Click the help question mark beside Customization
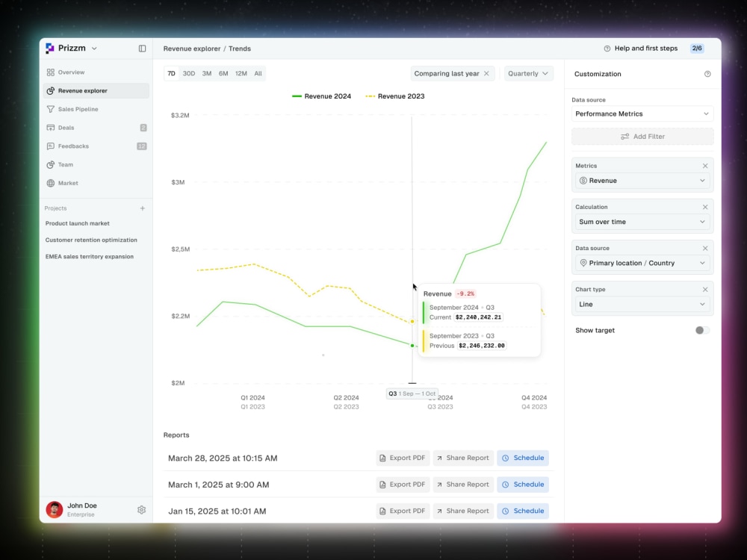747x560 pixels. (707, 74)
